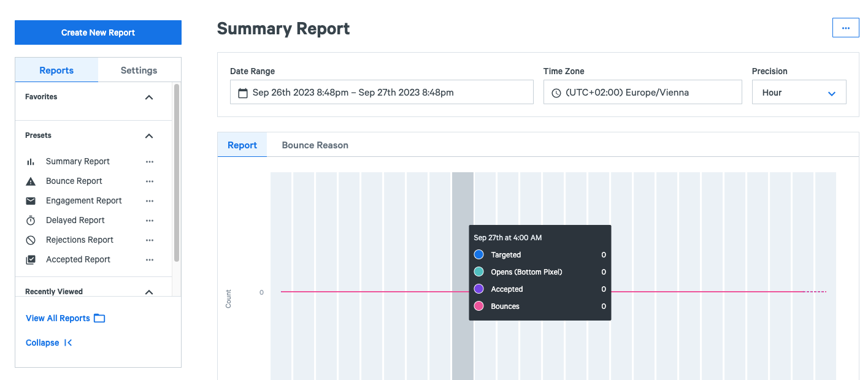Image resolution: width=868 pixels, height=380 pixels.
Task: Click the Engagement Report envelope icon
Action: pyautogui.click(x=31, y=201)
